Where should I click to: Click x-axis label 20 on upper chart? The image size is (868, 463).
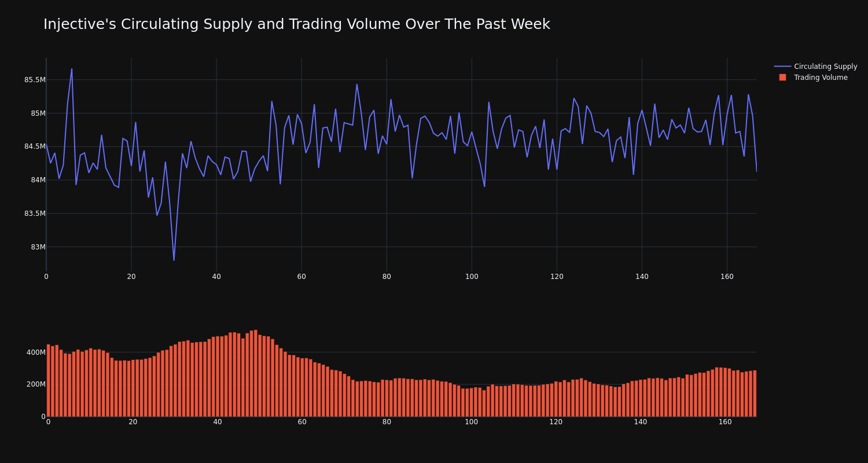coord(131,277)
